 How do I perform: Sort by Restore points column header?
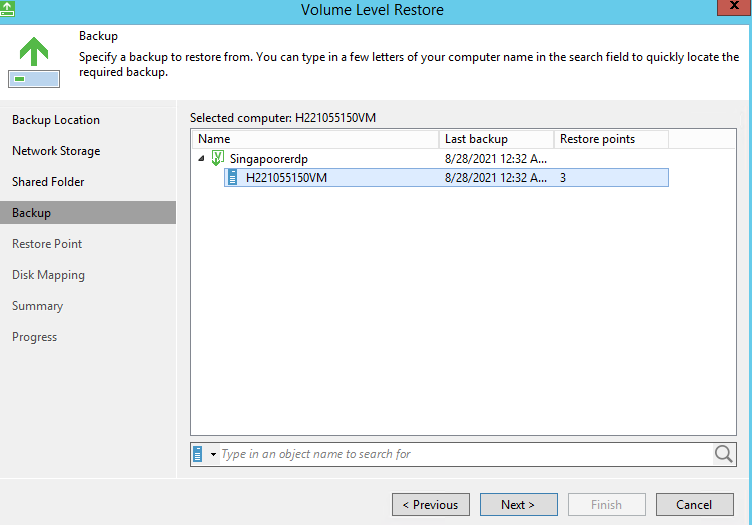click(610, 139)
